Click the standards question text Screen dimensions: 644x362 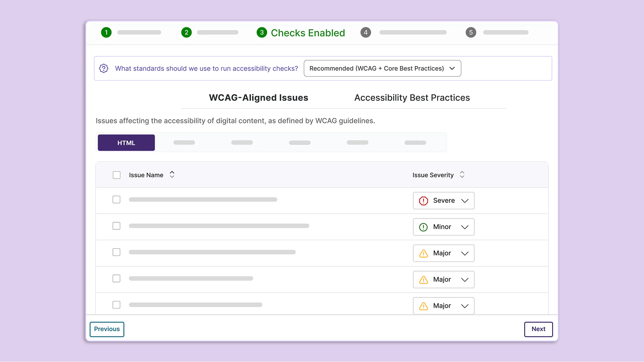pyautogui.click(x=207, y=68)
